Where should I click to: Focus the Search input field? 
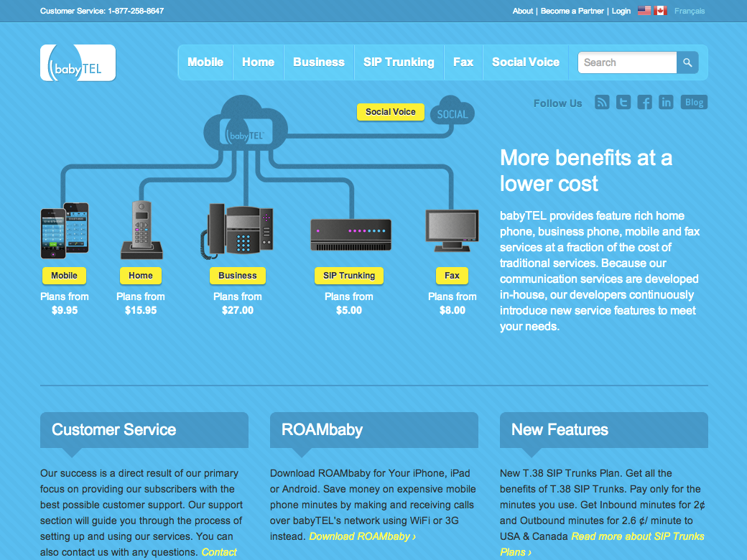pyautogui.click(x=627, y=62)
